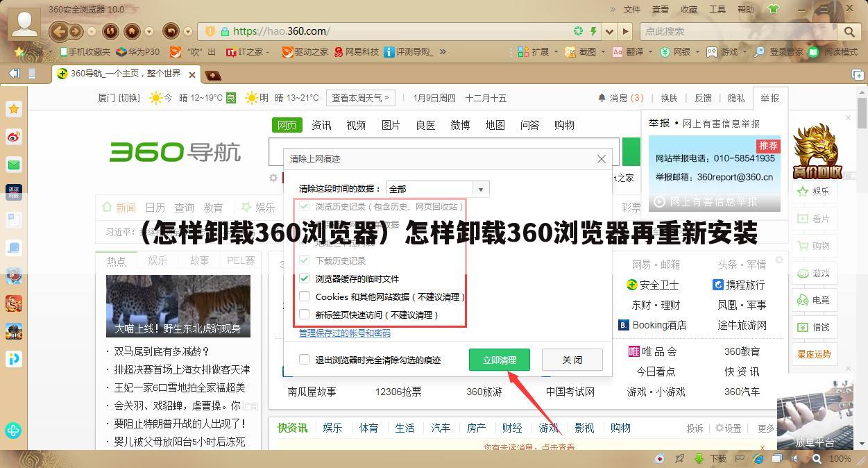Click the lightning speed mode icon in address bar

593,31
